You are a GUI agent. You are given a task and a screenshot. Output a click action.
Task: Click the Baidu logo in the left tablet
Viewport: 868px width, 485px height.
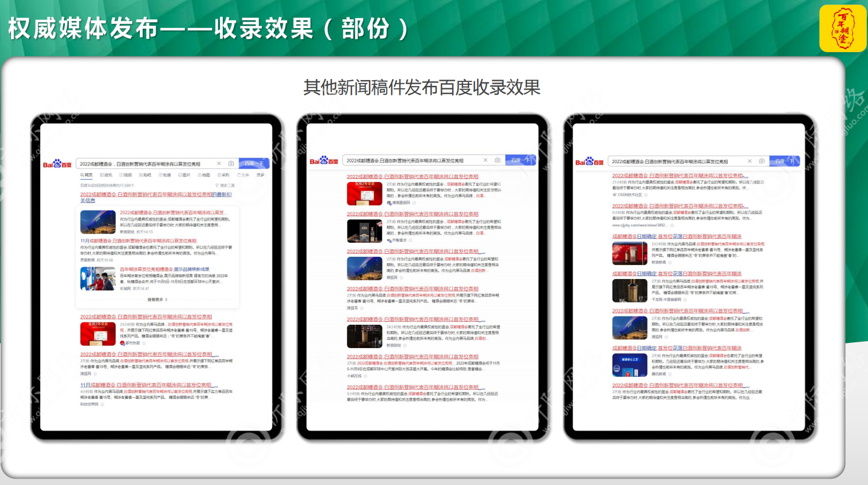pos(57,164)
